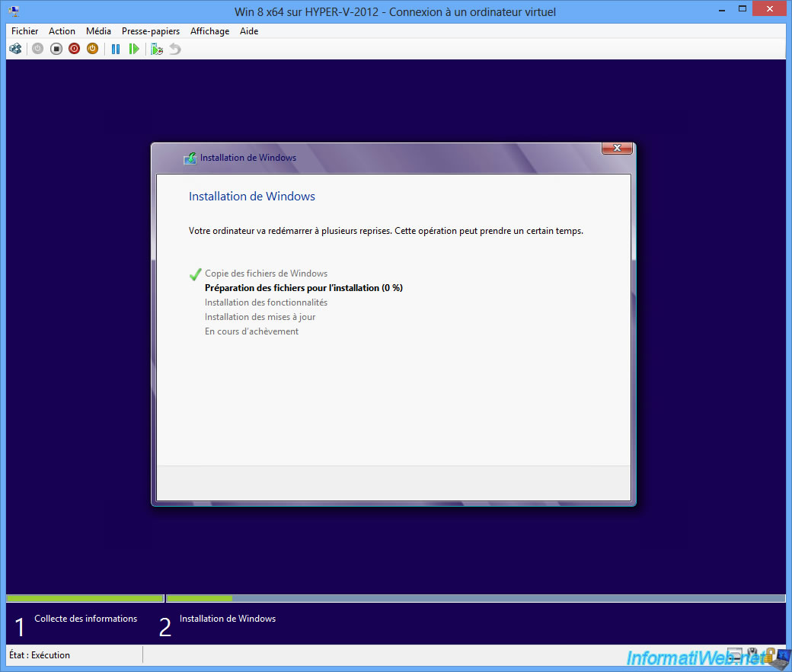Open the Presse-papiers menu
This screenshot has height=672, width=792.
(151, 31)
